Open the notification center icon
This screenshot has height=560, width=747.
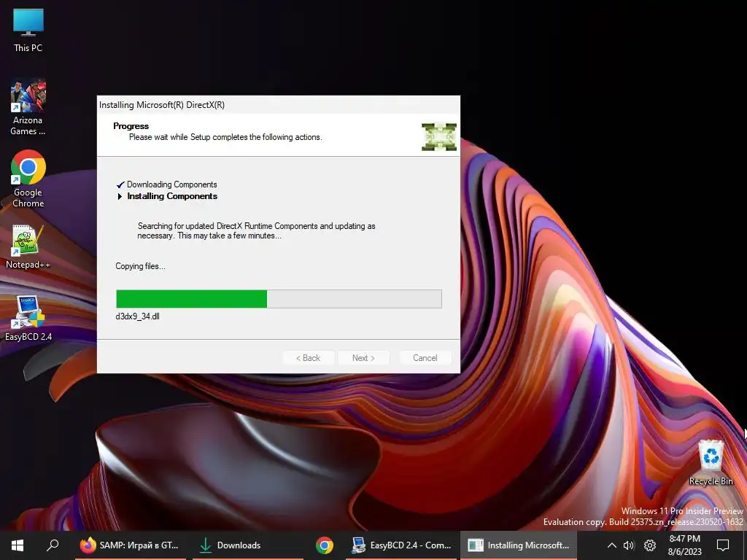click(723, 545)
